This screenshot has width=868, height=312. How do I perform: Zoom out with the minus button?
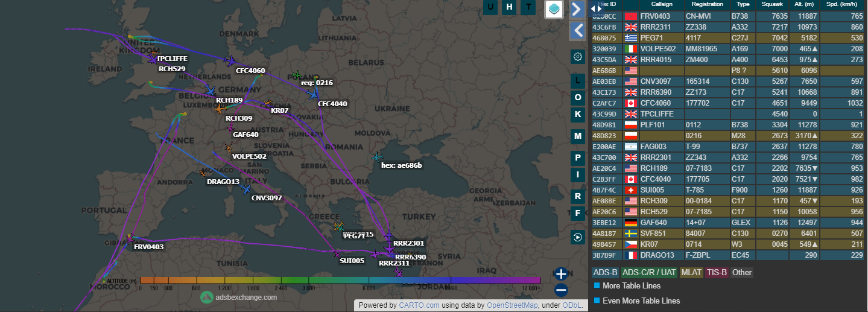tap(561, 290)
